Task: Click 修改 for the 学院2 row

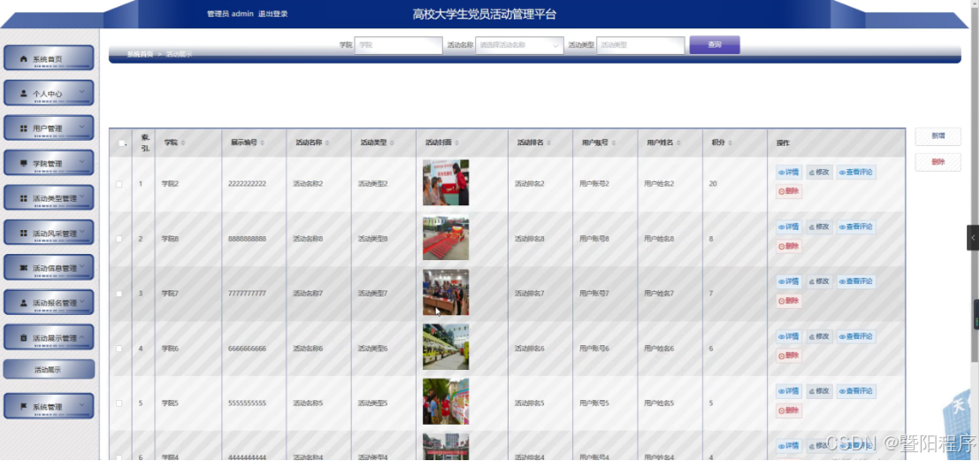Action: [x=819, y=172]
